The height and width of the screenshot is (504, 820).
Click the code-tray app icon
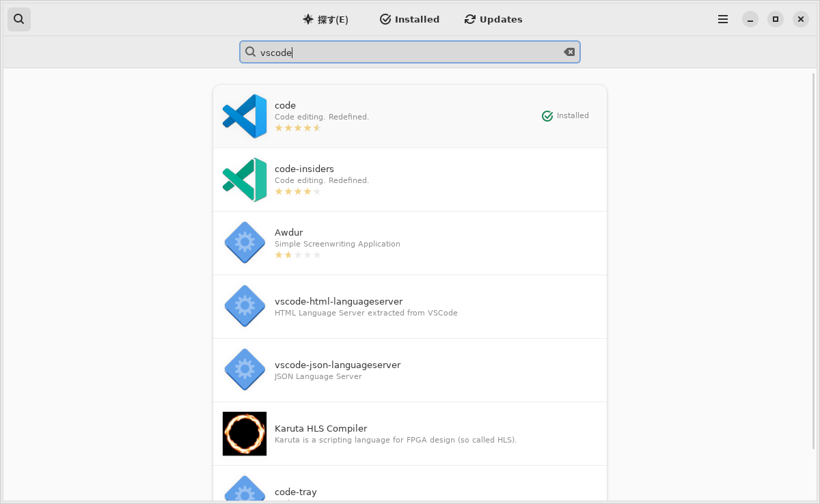(245, 490)
